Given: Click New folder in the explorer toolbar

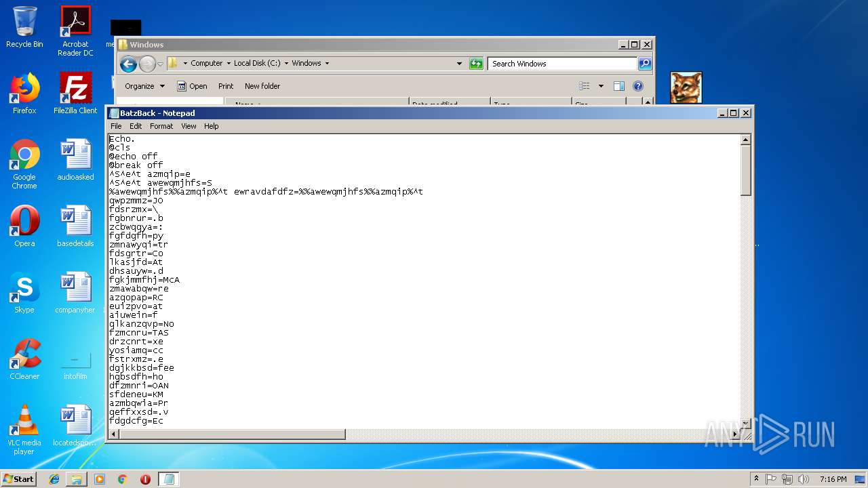Looking at the screenshot, I should tap(262, 86).
